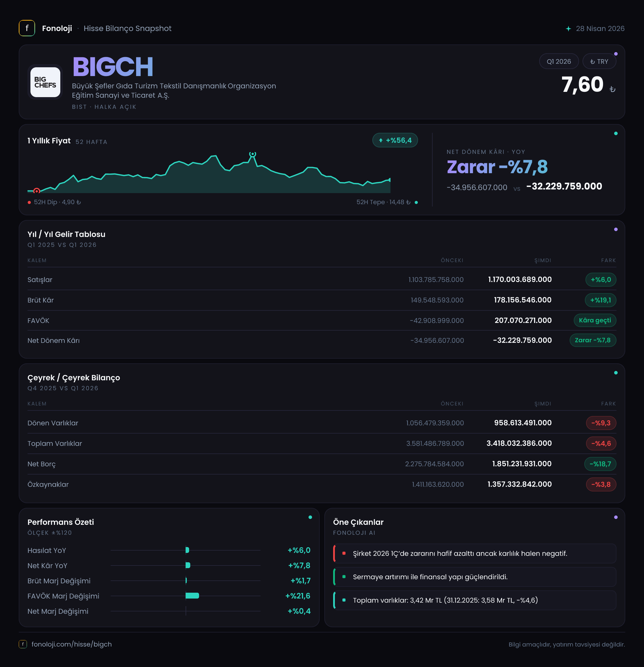This screenshot has height=667, width=644.
Task: Click the Özkaynaklar value 1.357.332.842.000
Action: click(x=519, y=484)
